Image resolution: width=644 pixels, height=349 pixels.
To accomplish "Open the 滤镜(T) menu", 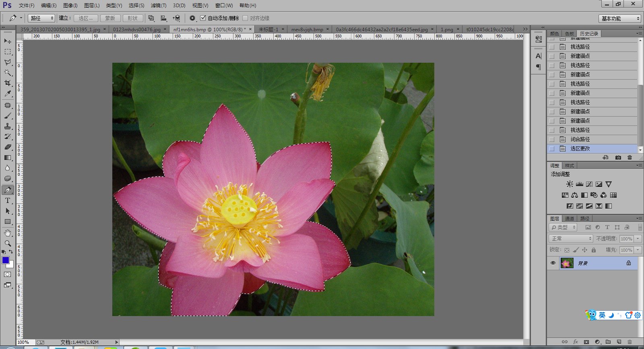I will point(158,6).
